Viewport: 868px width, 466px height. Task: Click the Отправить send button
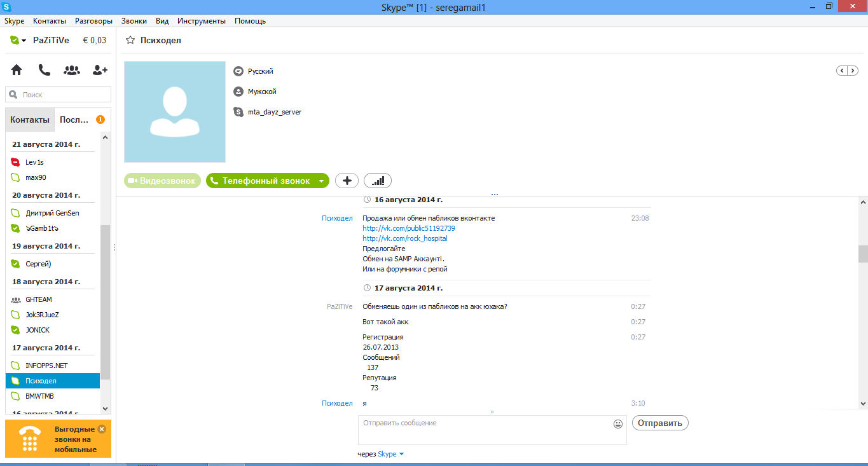coord(660,423)
